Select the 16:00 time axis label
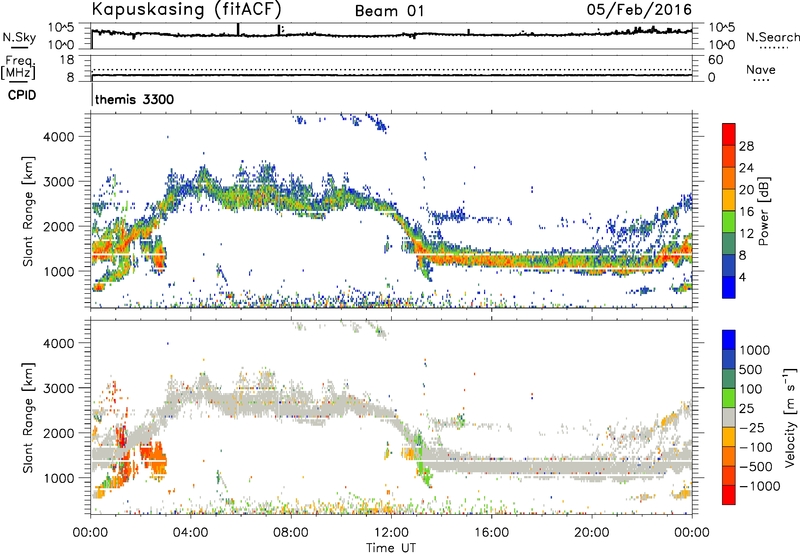 coord(491,533)
